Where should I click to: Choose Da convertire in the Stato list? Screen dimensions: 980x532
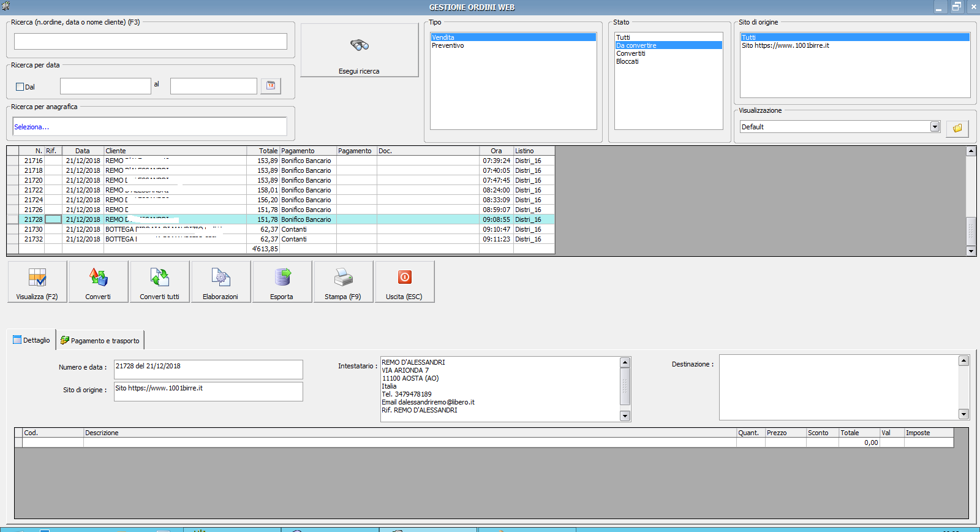pos(668,45)
